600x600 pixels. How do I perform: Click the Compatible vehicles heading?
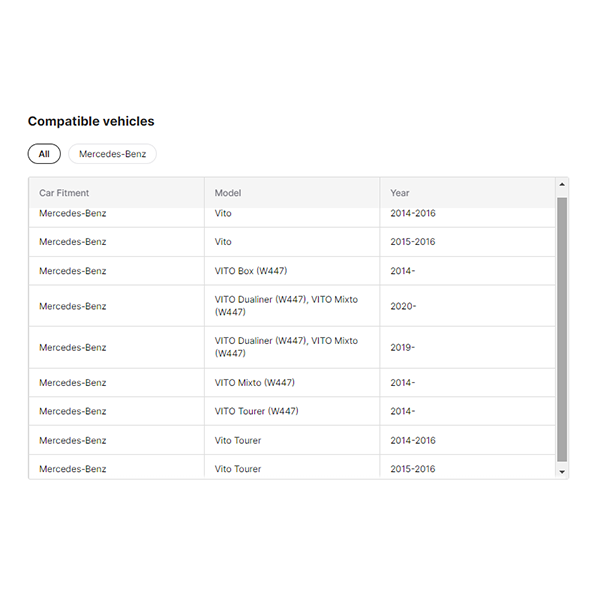(91, 121)
